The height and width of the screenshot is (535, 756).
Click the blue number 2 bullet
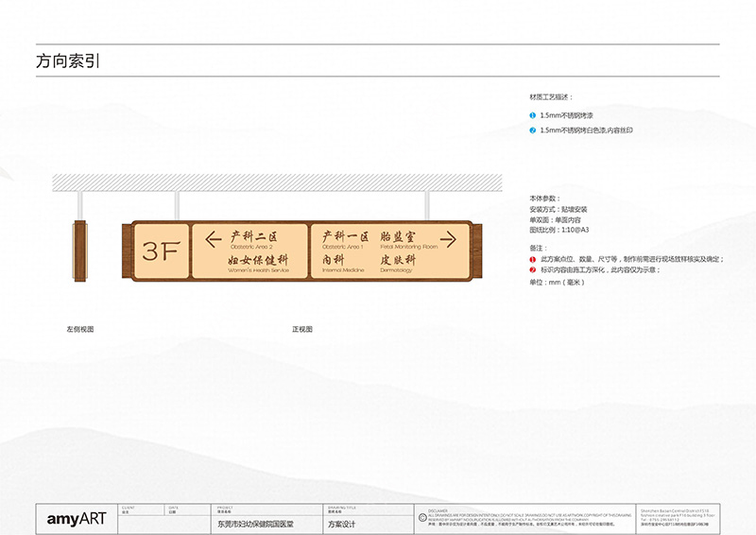[x=533, y=130]
